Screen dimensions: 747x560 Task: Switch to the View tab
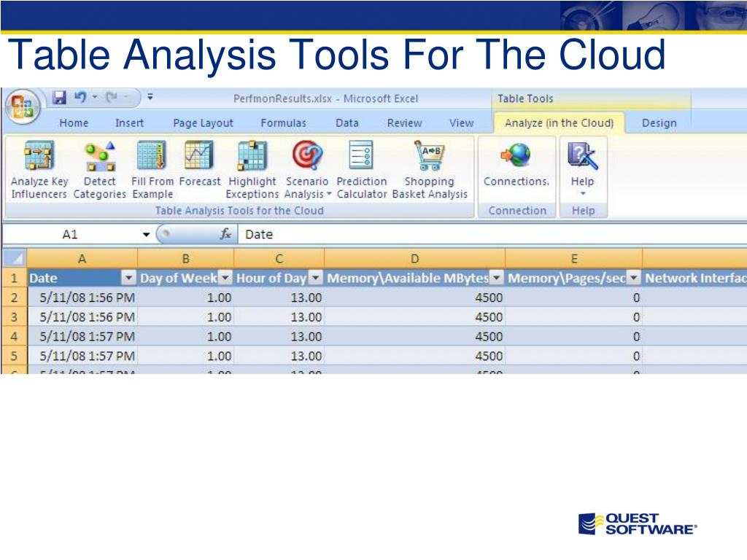point(462,122)
